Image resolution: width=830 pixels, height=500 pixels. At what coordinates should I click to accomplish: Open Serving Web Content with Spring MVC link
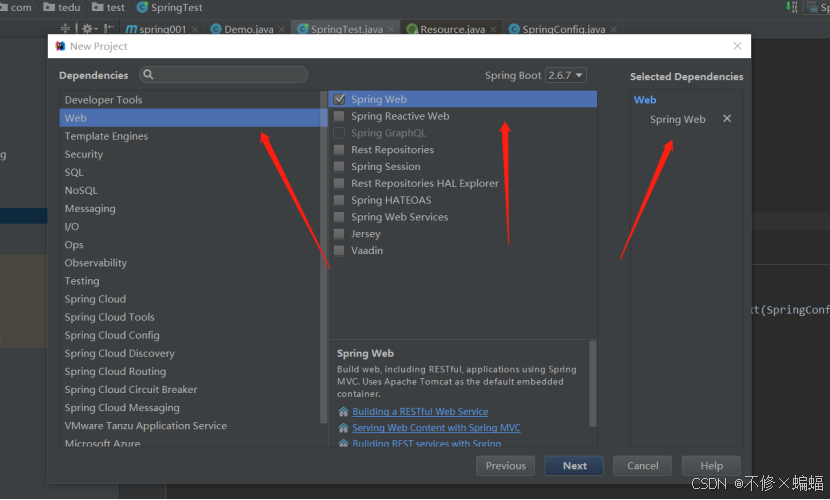(x=436, y=428)
